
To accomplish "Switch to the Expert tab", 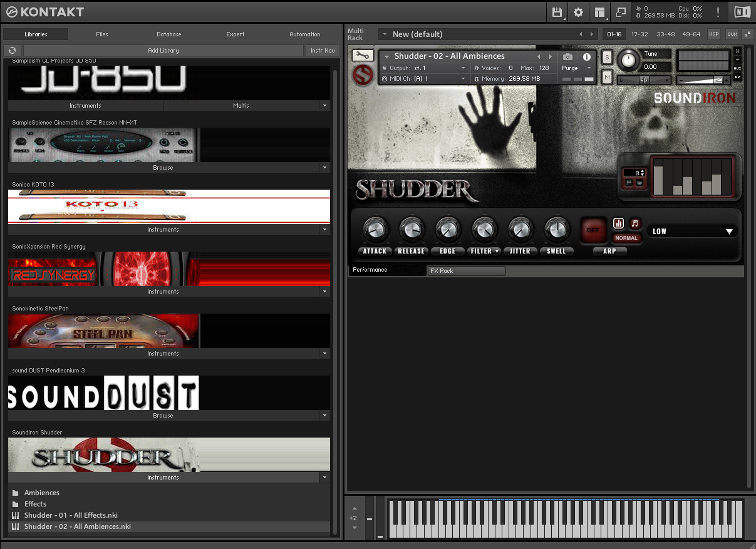I will [x=236, y=34].
